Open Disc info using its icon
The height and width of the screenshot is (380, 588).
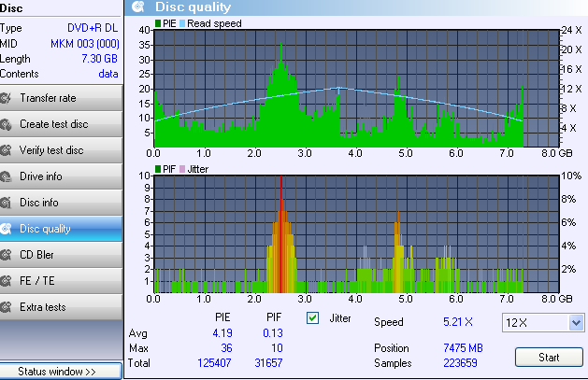click(x=7, y=203)
